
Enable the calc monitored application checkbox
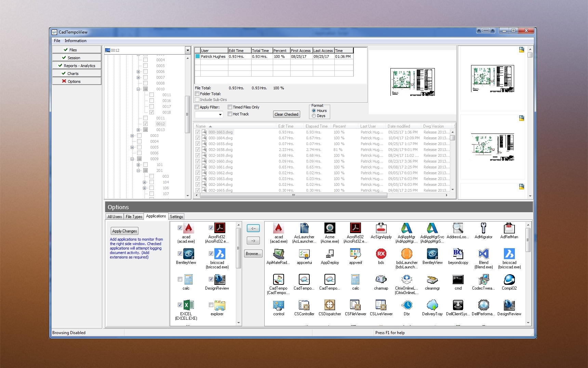(x=180, y=279)
